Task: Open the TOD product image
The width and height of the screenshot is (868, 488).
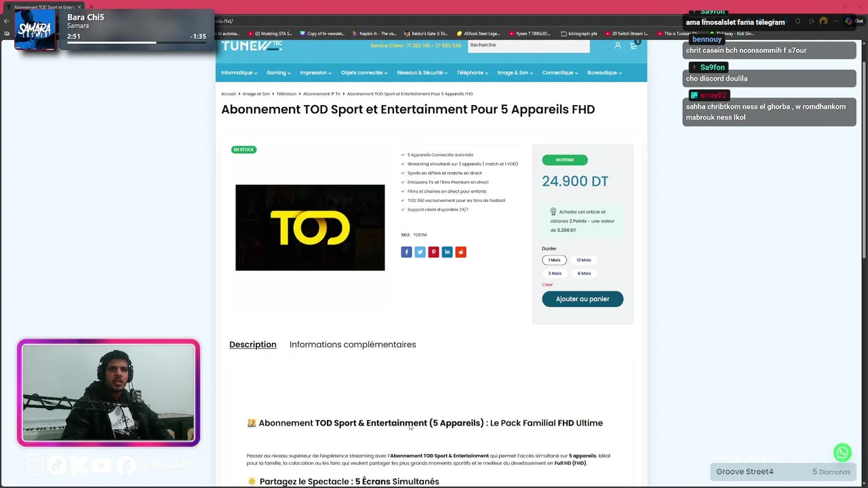Action: pos(310,228)
